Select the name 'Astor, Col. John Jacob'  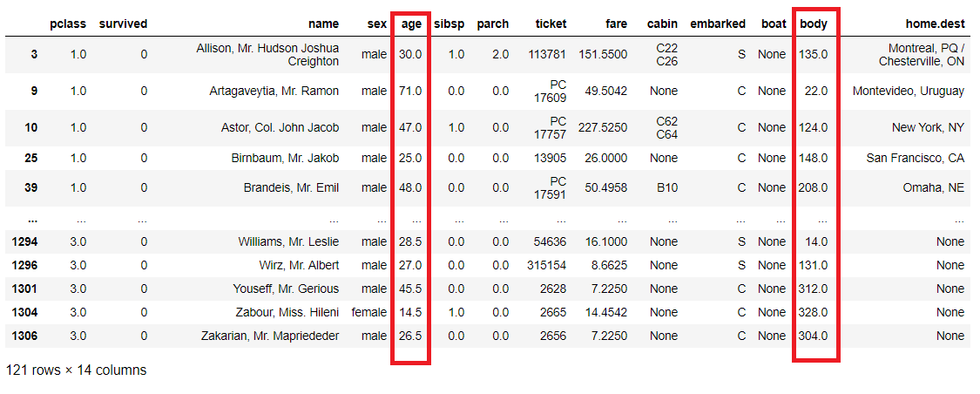click(x=280, y=127)
